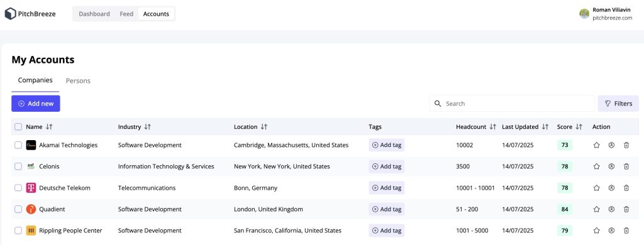Add tag to Deutsche Telekom
Image resolution: width=644 pixels, height=245 pixels.
click(x=387, y=188)
